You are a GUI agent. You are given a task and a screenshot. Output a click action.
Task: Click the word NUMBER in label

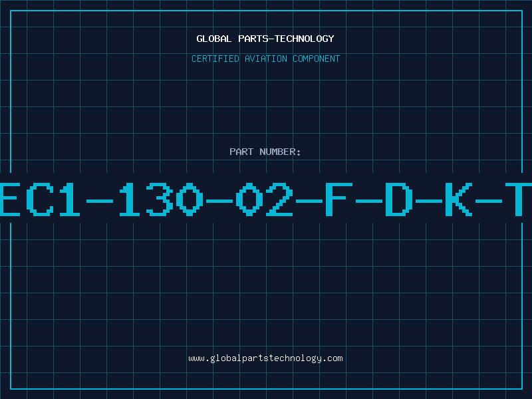[x=280, y=152]
